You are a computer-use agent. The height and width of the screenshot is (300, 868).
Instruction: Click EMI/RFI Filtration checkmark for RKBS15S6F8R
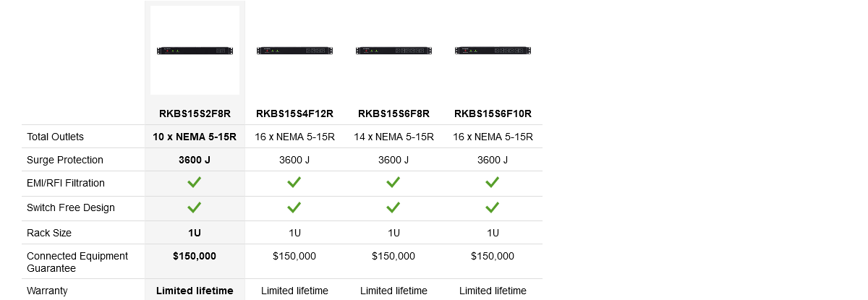[393, 183]
